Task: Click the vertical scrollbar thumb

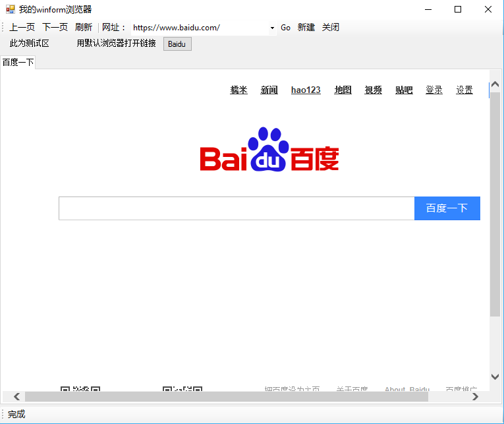Action: point(495,204)
